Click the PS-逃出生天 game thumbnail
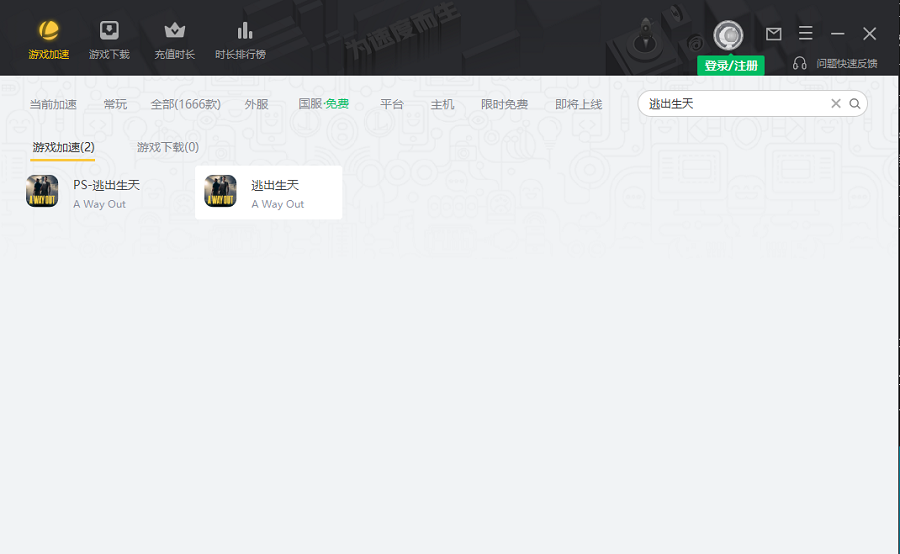900x554 pixels. 42,191
